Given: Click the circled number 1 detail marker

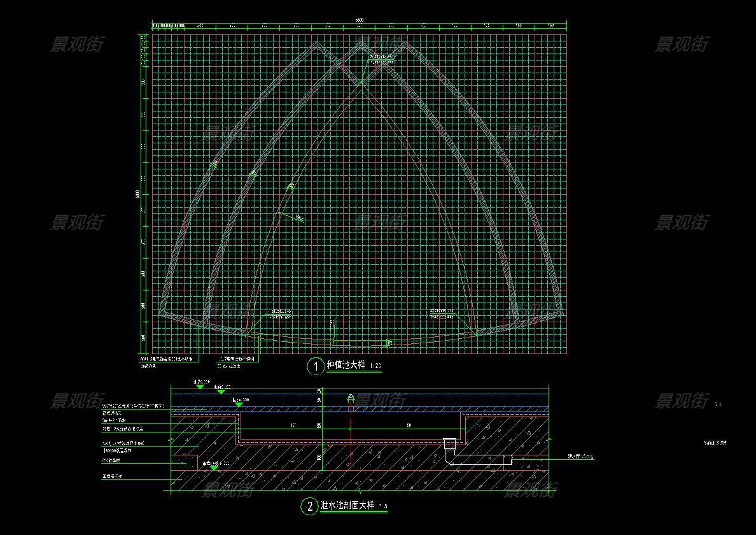Looking at the screenshot, I should [x=316, y=366].
